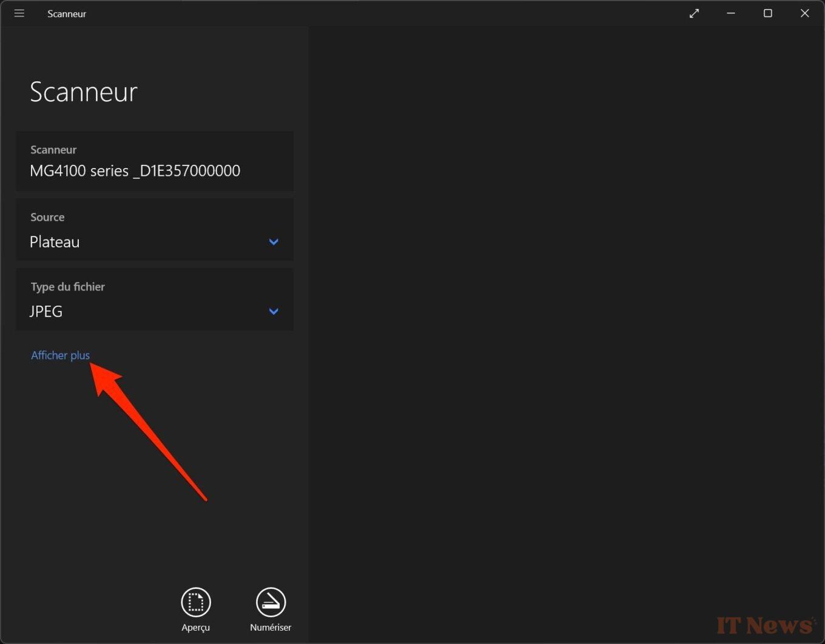The image size is (825, 644).
Task: Start scanning with the Numériser button
Action: [271, 602]
